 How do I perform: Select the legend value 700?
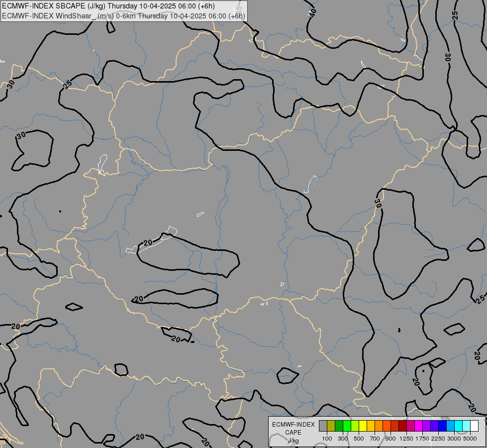click(x=375, y=439)
